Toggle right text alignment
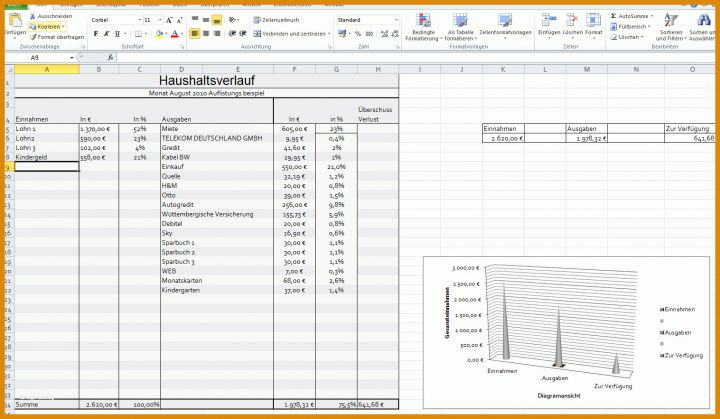The width and height of the screenshot is (720, 419). (217, 34)
